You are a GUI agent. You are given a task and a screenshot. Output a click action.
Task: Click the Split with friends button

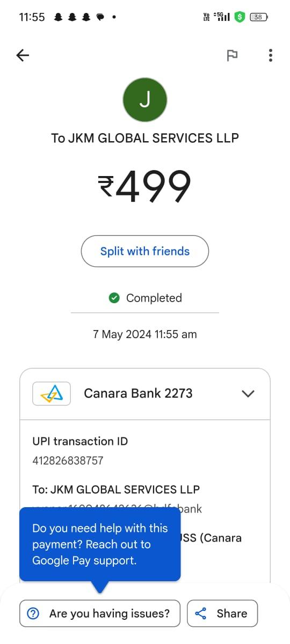point(145,251)
